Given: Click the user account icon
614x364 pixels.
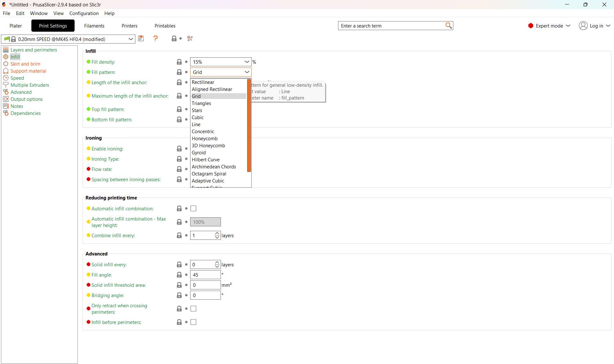Looking at the screenshot, I should (583, 26).
